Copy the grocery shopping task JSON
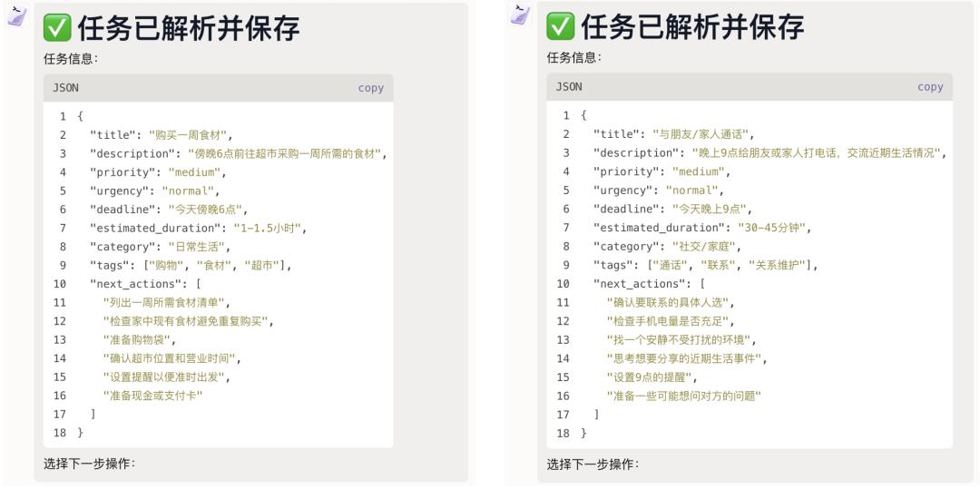The image size is (980, 489). (x=370, y=88)
